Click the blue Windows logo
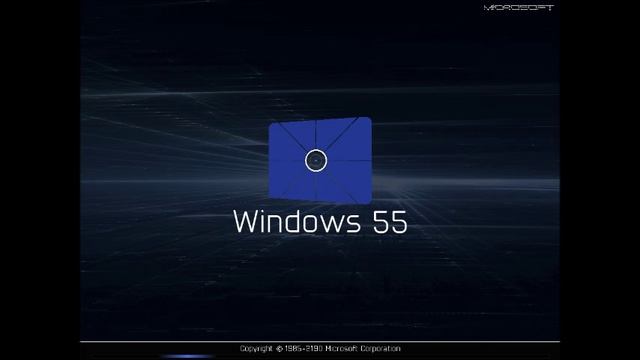The height and width of the screenshot is (360, 640). point(320,160)
